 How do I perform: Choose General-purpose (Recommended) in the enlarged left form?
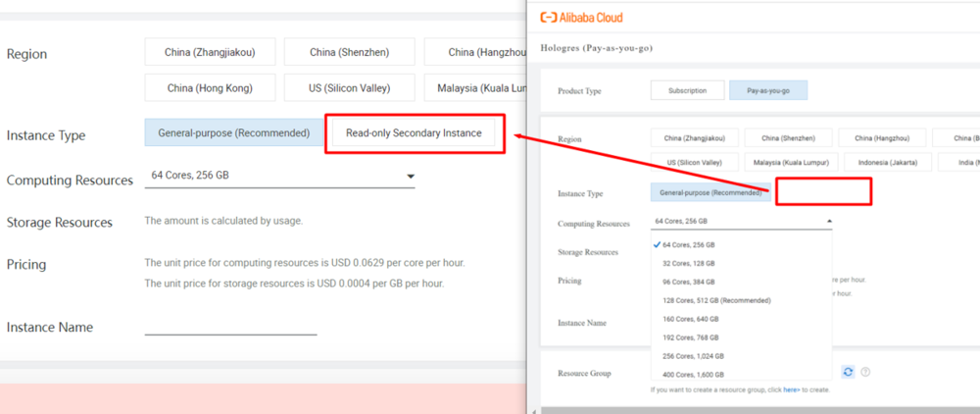point(234,133)
